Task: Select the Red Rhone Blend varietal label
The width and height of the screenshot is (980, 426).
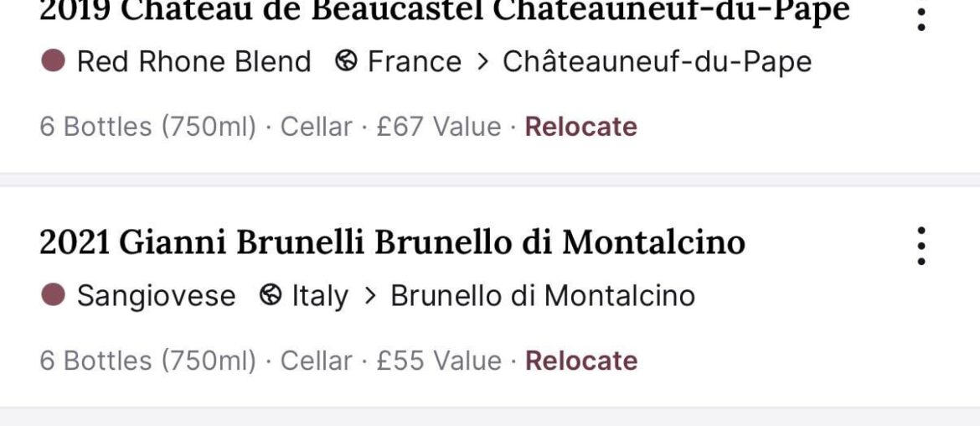Action: click(193, 62)
